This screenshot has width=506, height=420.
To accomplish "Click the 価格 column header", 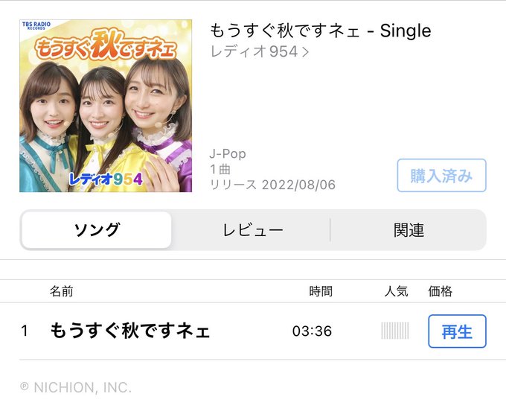I will [441, 291].
